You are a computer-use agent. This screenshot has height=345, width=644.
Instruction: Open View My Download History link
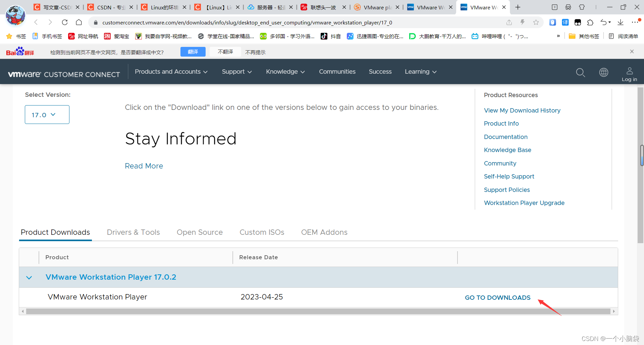(x=522, y=111)
